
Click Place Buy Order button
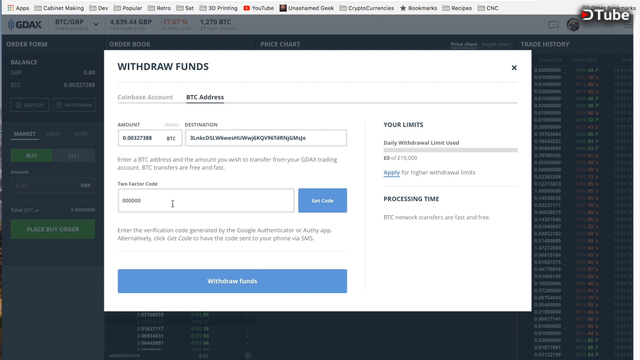coord(53,229)
